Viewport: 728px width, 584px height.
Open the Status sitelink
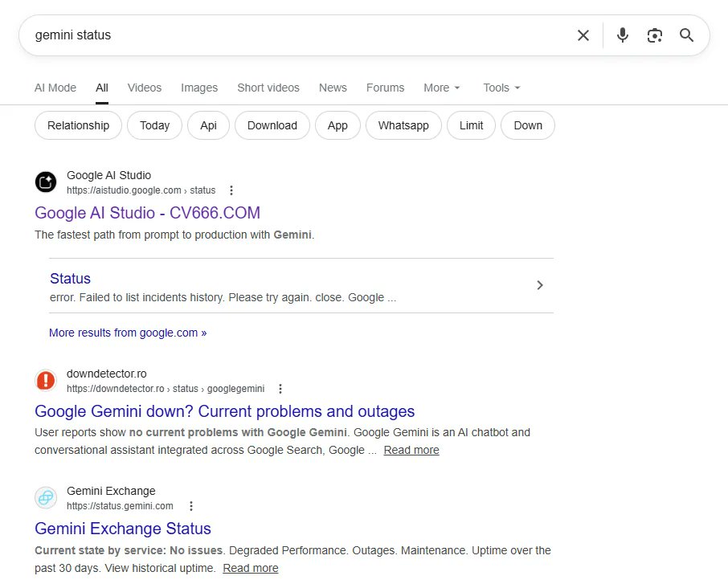pos(70,279)
